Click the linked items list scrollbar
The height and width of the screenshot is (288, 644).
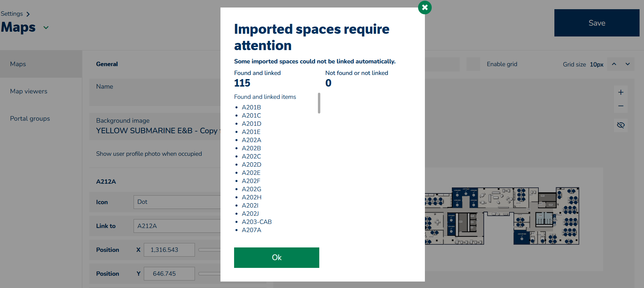click(319, 103)
